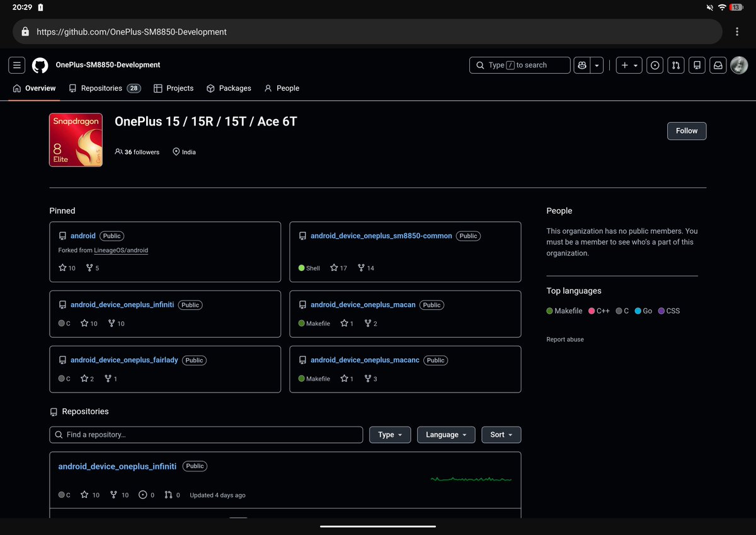Switch to the People tab

tap(282, 88)
